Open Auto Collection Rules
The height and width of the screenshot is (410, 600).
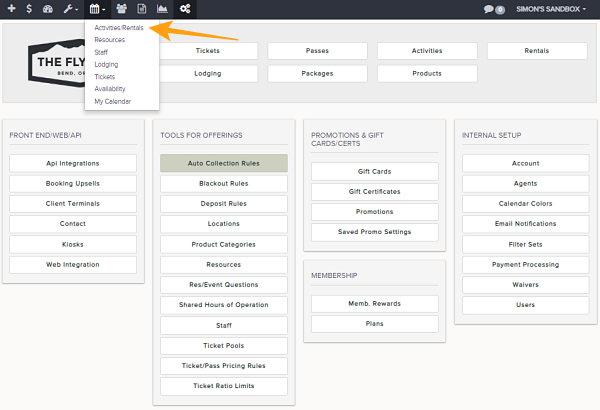pos(223,163)
